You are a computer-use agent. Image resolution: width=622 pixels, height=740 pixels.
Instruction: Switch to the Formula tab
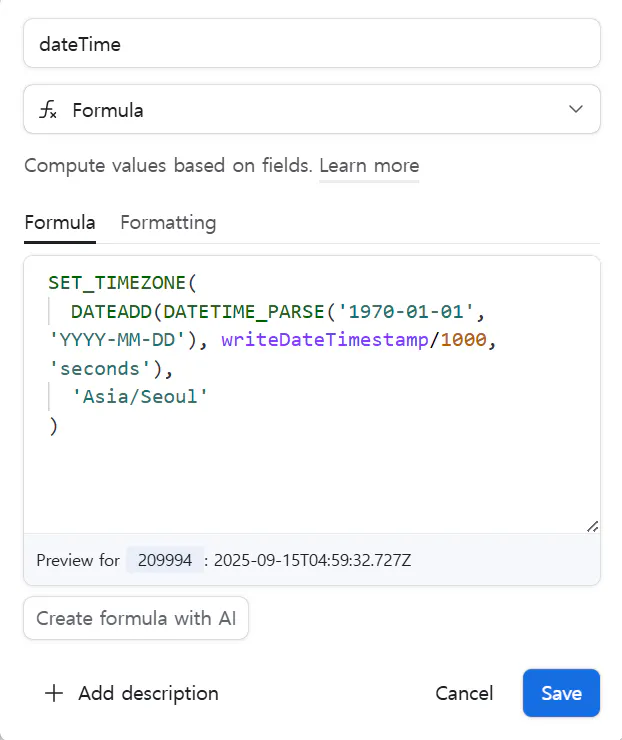coord(60,222)
